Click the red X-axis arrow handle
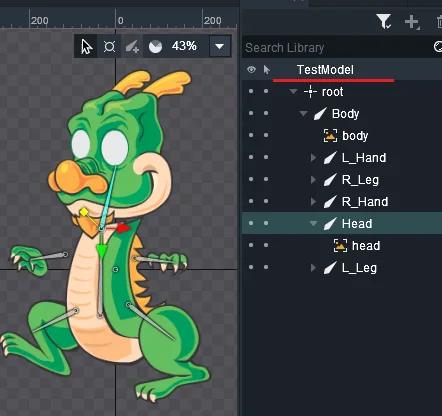The width and height of the screenshot is (442, 416). point(124,228)
